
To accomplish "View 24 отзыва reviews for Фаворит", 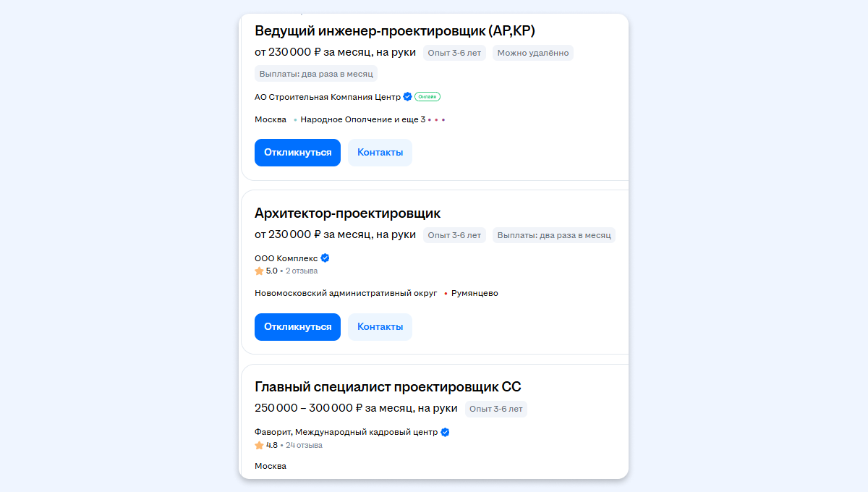I will click(x=304, y=446).
